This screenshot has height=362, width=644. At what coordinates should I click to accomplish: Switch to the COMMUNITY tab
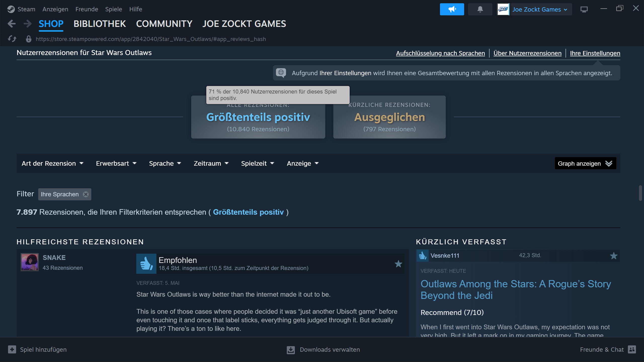pyautogui.click(x=164, y=24)
